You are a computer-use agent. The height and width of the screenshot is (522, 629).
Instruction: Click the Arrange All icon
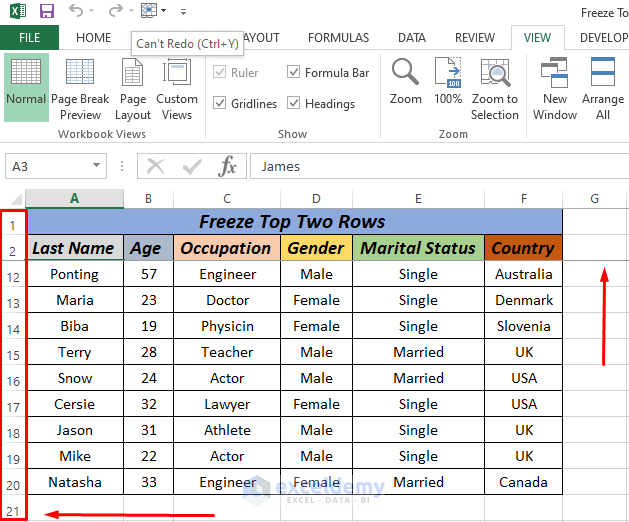point(603,87)
